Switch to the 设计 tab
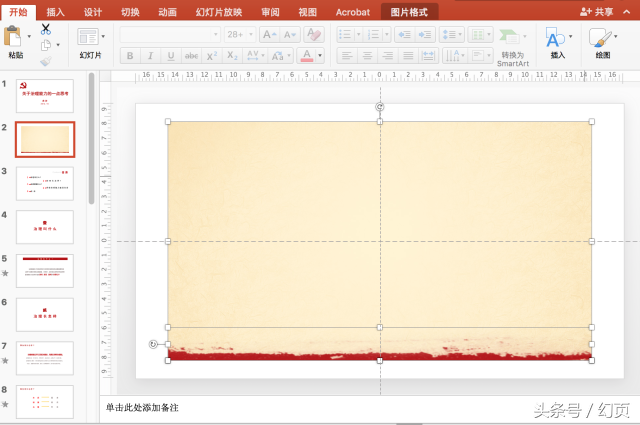640x425 pixels. tap(93, 12)
